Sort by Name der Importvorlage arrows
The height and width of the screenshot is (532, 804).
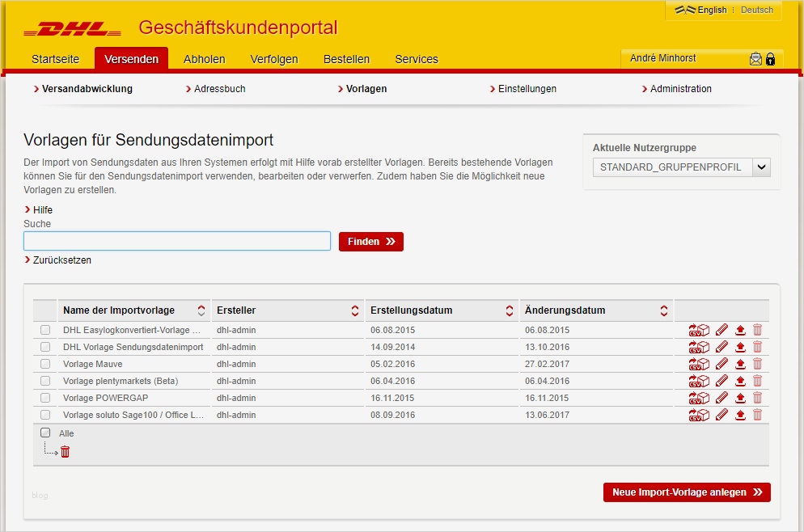coord(201,310)
